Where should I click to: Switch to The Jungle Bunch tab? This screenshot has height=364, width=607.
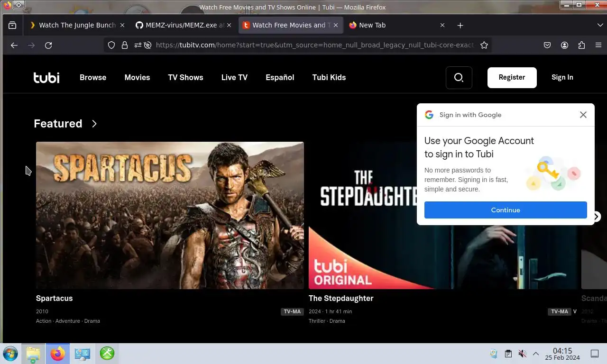tap(72, 25)
